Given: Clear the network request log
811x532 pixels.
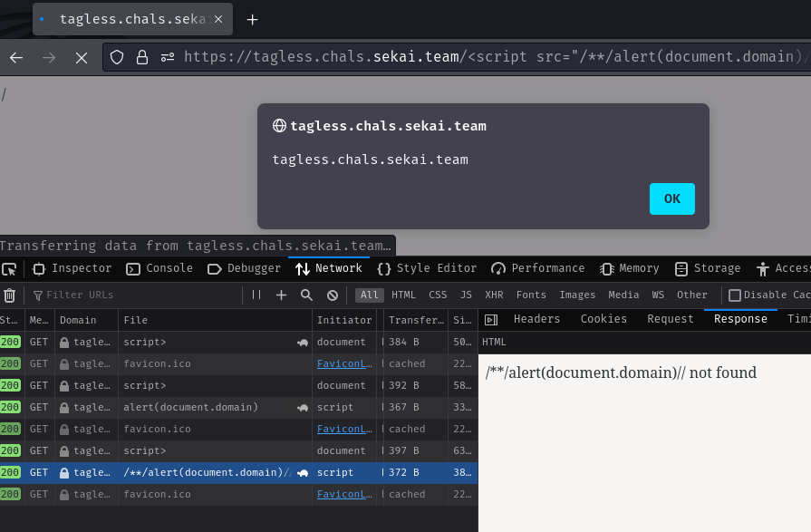Looking at the screenshot, I should (10, 295).
